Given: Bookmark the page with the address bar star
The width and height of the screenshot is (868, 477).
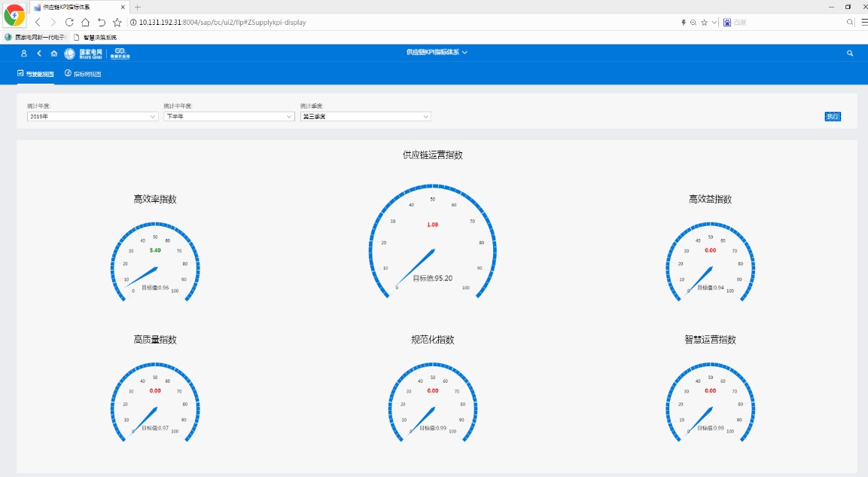Looking at the screenshot, I should pos(705,23).
